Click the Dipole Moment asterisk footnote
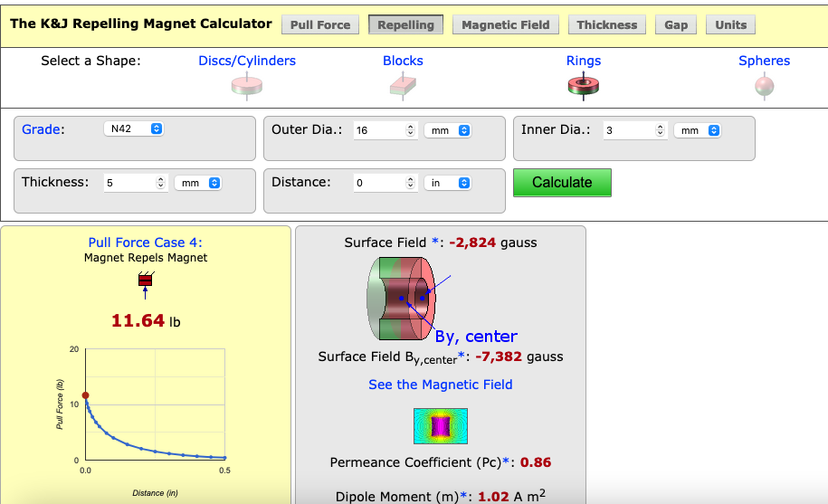This screenshot has height=504, width=828. [x=463, y=496]
